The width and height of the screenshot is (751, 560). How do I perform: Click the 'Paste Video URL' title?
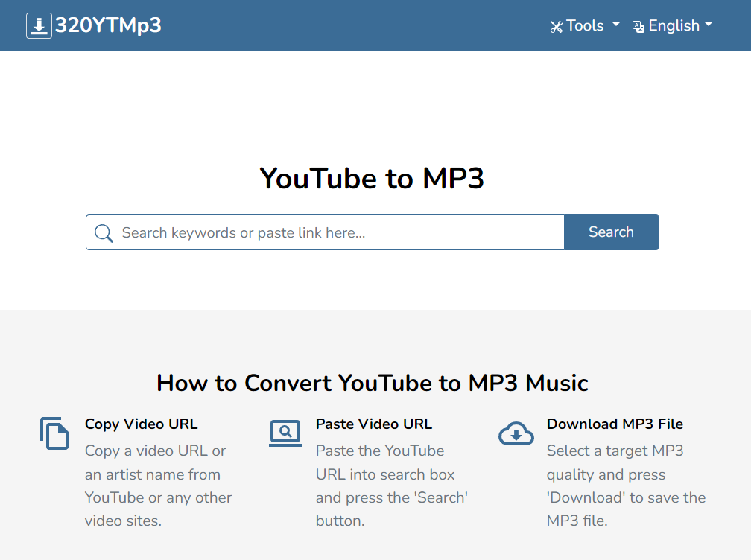373,424
